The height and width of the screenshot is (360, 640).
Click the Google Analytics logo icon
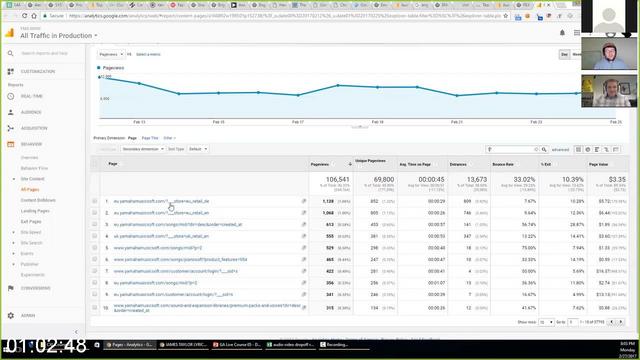[10, 33]
